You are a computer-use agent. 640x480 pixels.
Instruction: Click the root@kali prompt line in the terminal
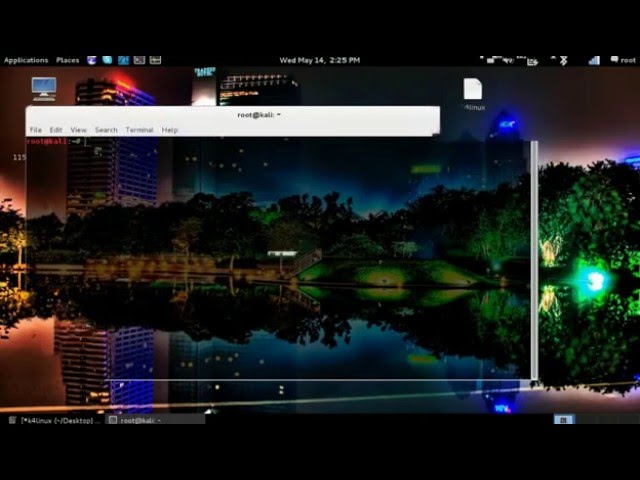(56, 142)
